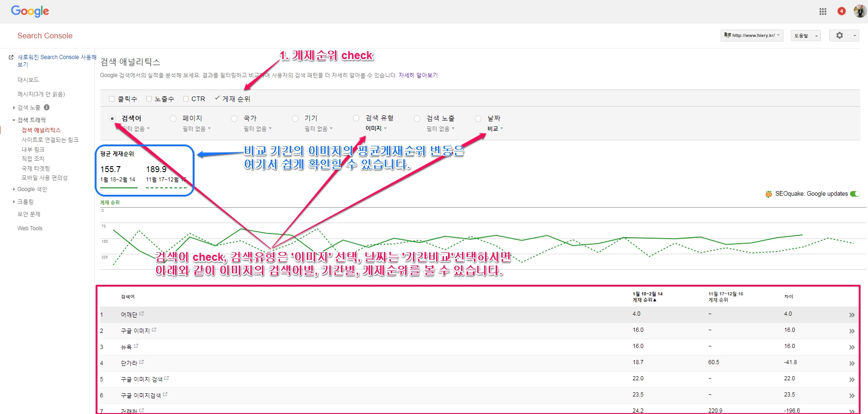Viewport: 868px width, 414px height.
Task: Enable the 클릭수 checkbox
Action: 112,99
